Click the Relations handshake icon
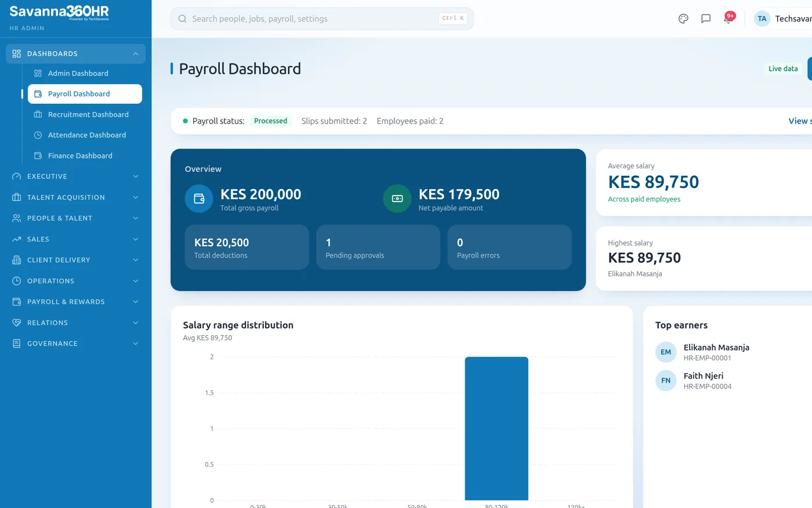 pos(16,323)
